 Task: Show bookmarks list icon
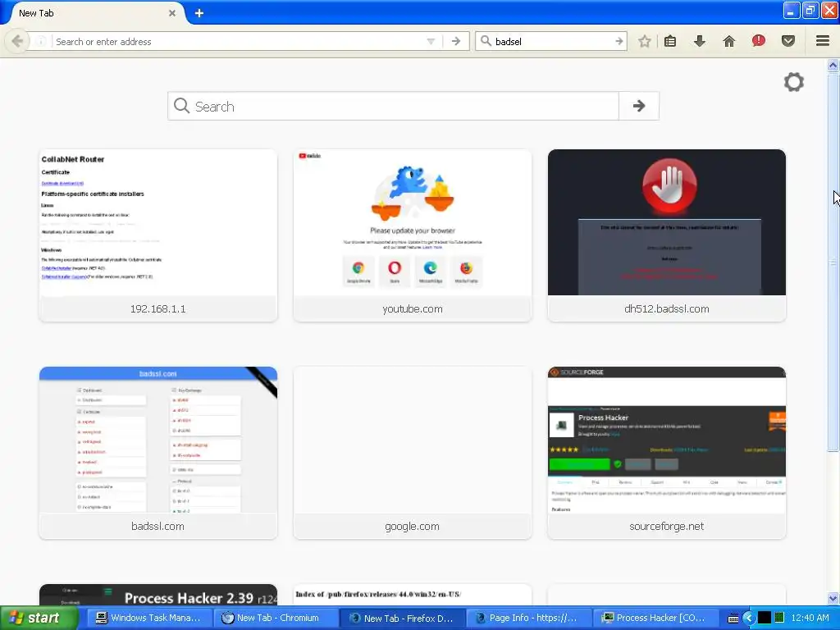[670, 41]
